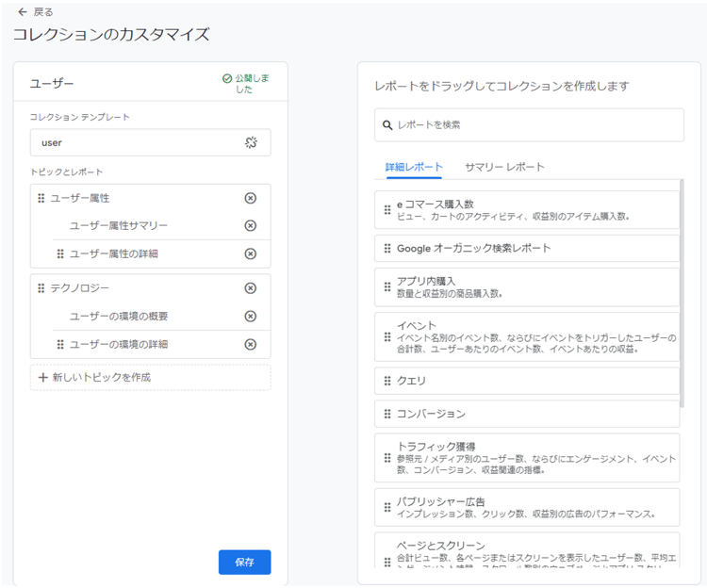Viewport: 707px width, 588px height.
Task: Click the drag handle of トラフィック獲得
Action: (387, 458)
